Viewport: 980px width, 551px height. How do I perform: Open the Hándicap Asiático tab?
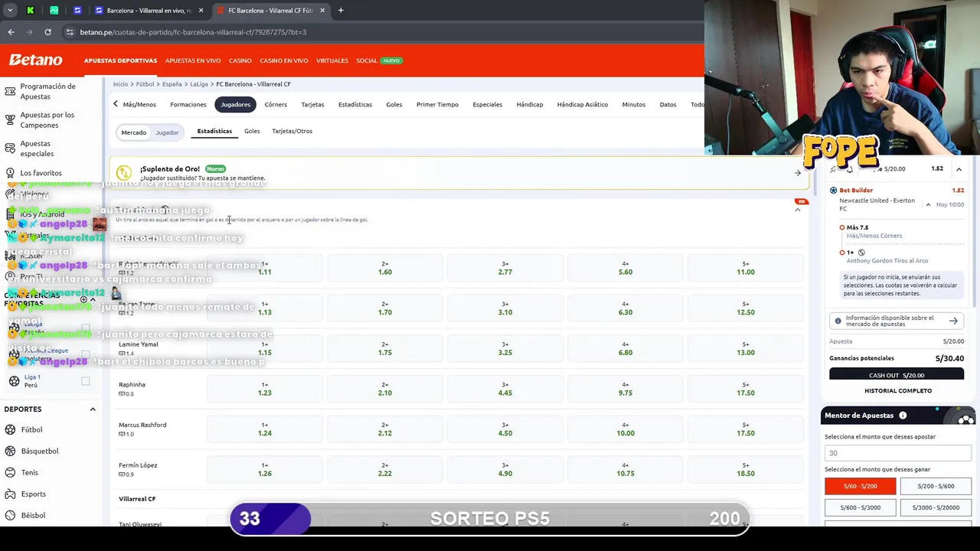coord(582,104)
